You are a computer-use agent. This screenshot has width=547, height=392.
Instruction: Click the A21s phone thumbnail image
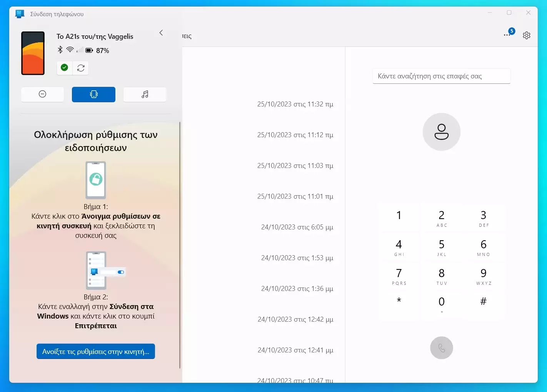[x=33, y=53]
